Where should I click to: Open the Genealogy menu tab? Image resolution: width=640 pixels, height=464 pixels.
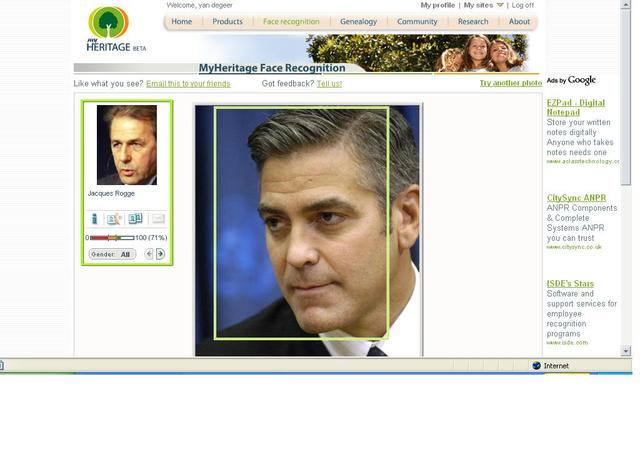pos(358,21)
